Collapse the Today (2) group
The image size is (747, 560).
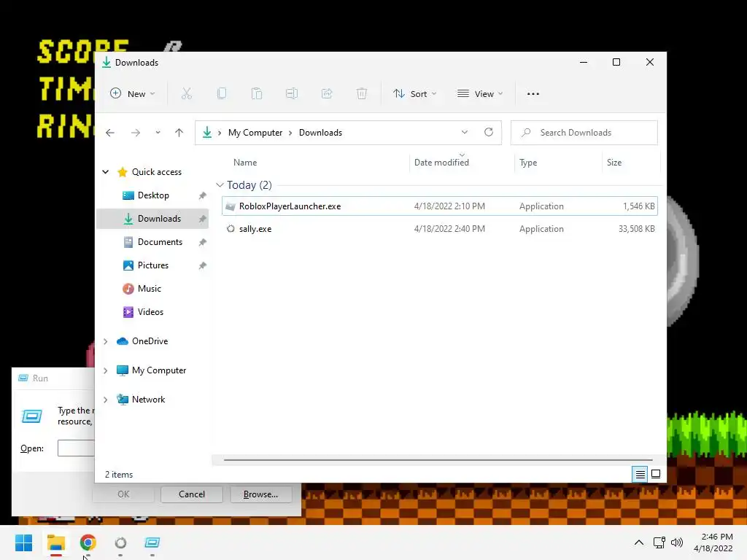(220, 184)
